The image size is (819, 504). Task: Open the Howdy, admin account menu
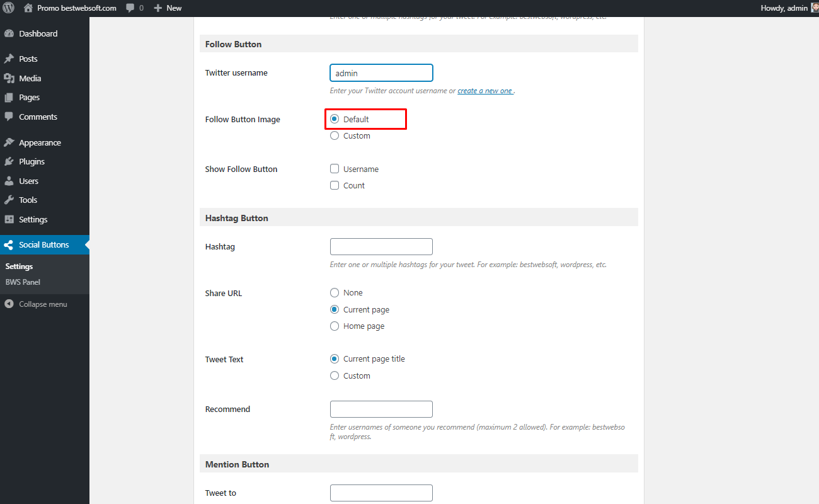[x=789, y=8]
